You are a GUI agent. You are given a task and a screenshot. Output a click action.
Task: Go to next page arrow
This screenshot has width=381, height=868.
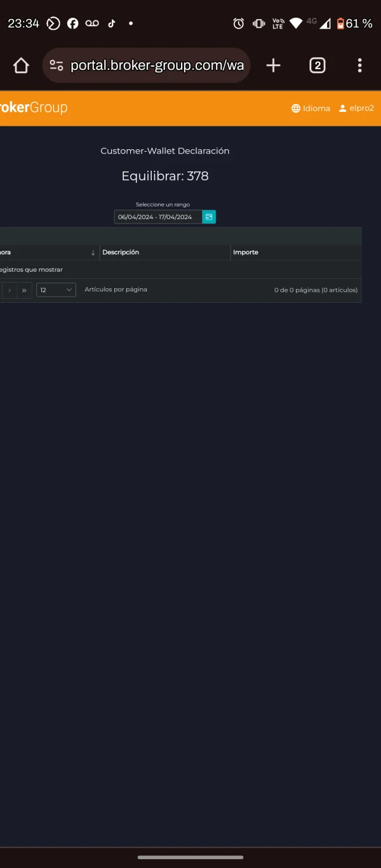coord(10,290)
